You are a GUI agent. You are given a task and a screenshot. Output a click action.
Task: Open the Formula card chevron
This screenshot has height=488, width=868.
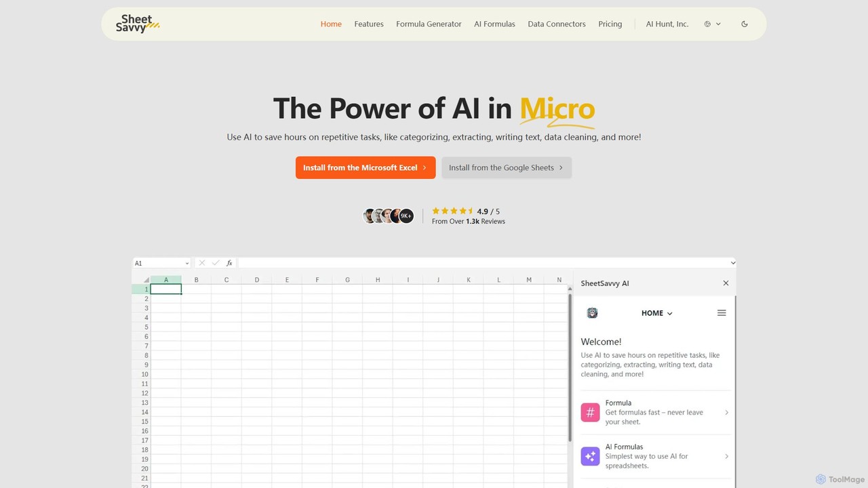(726, 412)
